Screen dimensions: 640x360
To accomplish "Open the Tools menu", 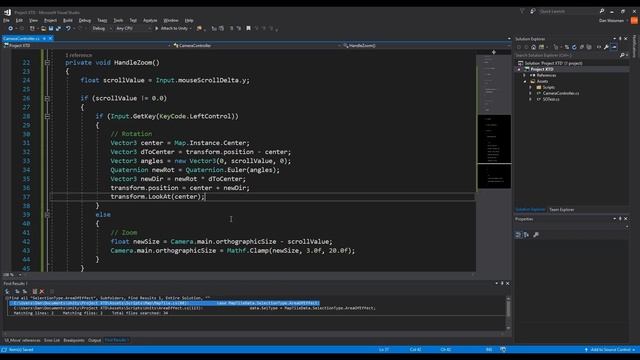I will [x=118, y=20].
